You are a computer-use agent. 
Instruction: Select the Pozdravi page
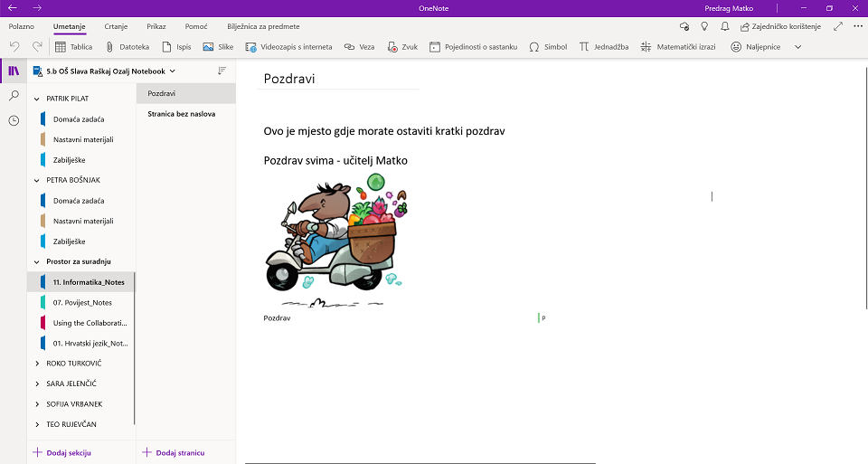186,93
